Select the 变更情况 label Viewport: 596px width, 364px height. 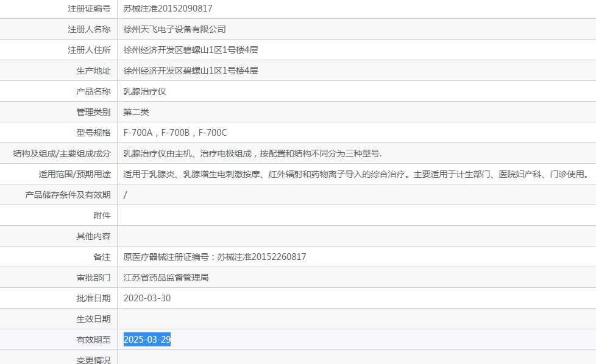point(93,360)
